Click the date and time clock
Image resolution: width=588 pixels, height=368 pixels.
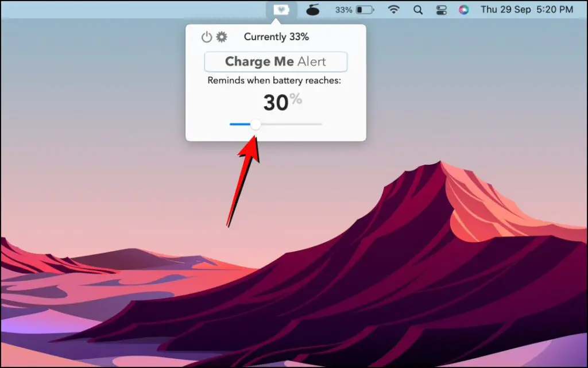click(527, 9)
